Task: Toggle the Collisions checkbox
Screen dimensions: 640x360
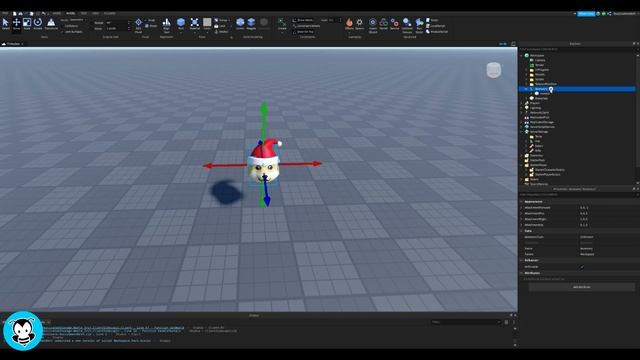Action: click(62, 26)
